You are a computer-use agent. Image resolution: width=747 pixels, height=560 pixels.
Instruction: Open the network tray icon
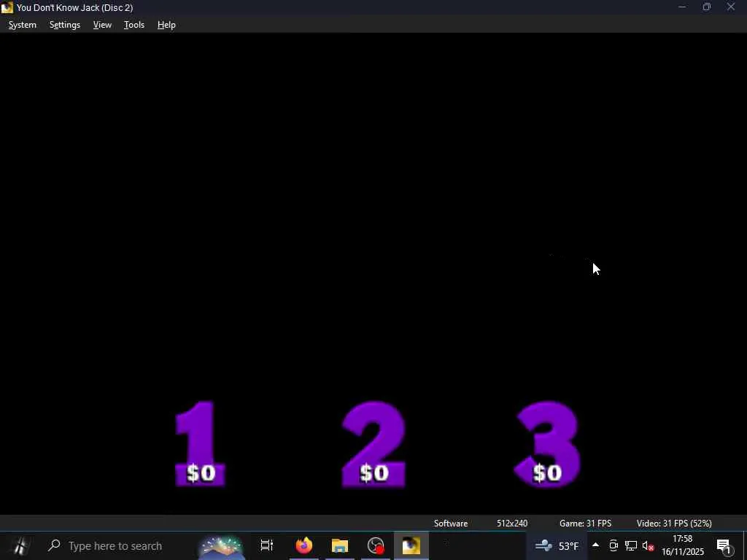(631, 545)
